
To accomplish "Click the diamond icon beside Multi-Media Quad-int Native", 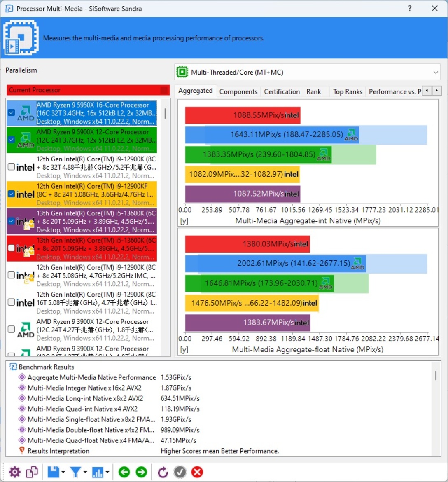I will (22, 409).
